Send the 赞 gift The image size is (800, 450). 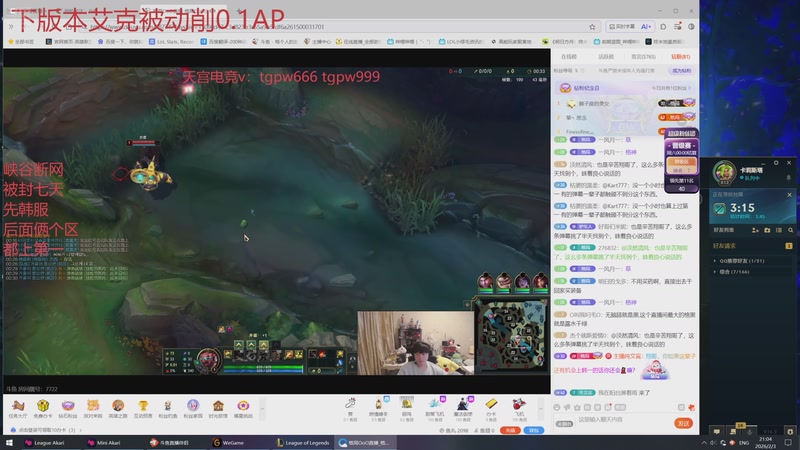(350, 409)
